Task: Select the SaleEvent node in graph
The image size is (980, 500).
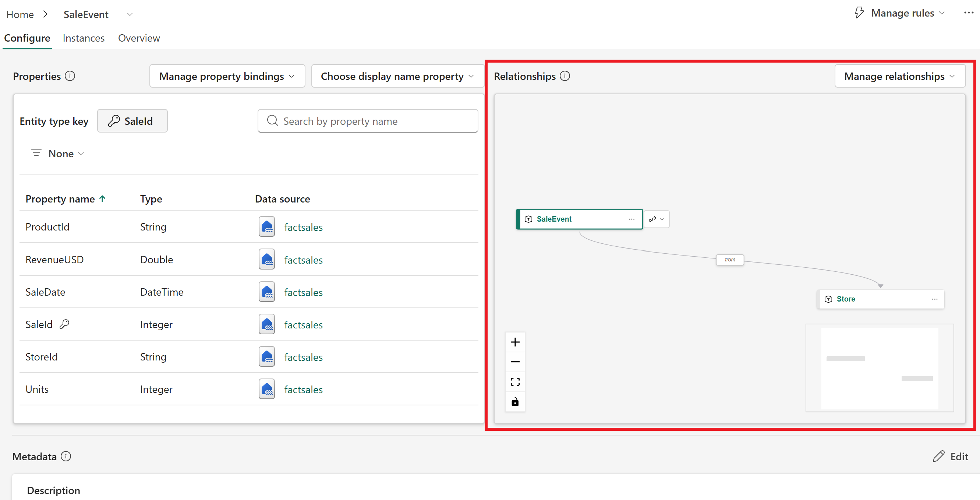Action: click(x=579, y=219)
